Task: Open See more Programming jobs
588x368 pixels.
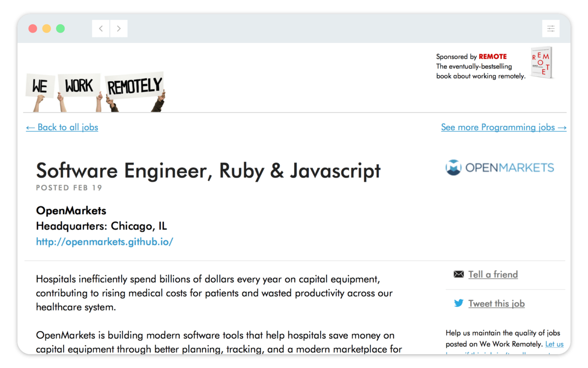Action: (503, 127)
